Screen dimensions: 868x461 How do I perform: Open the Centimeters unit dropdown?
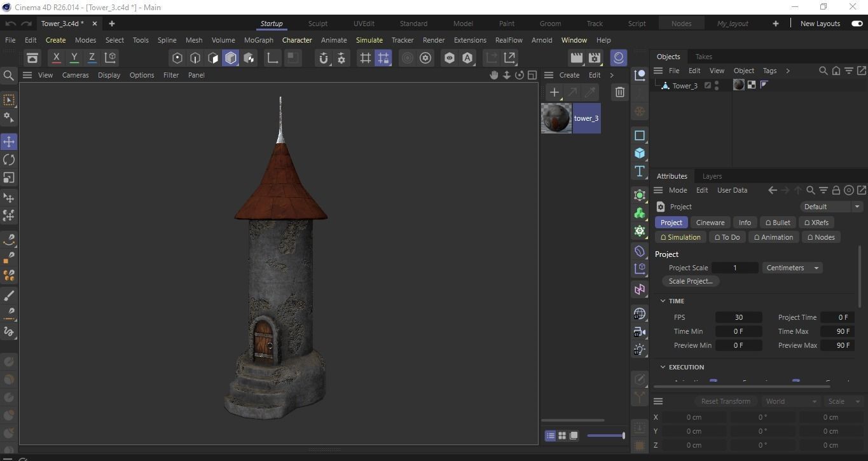(x=792, y=268)
